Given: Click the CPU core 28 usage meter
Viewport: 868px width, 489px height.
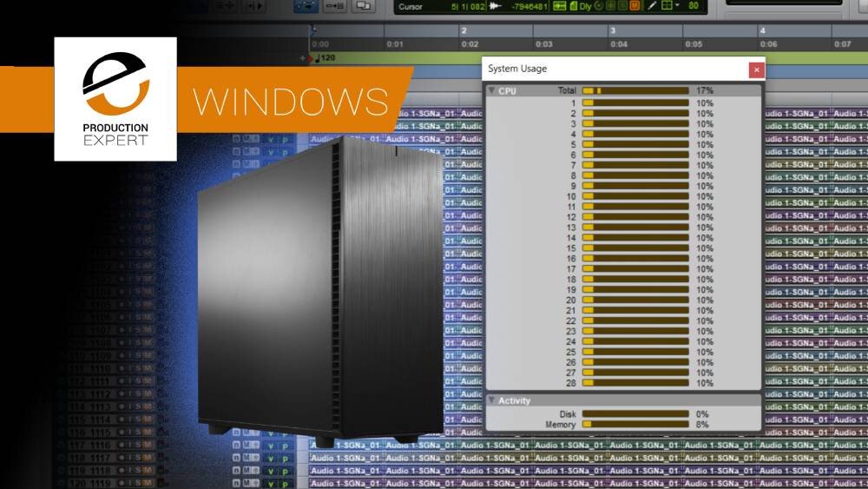Looking at the screenshot, I should [x=635, y=383].
